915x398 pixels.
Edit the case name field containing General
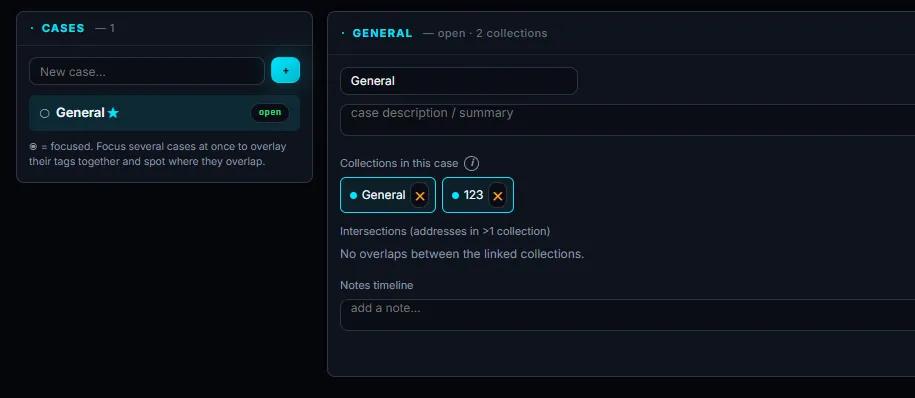click(459, 81)
